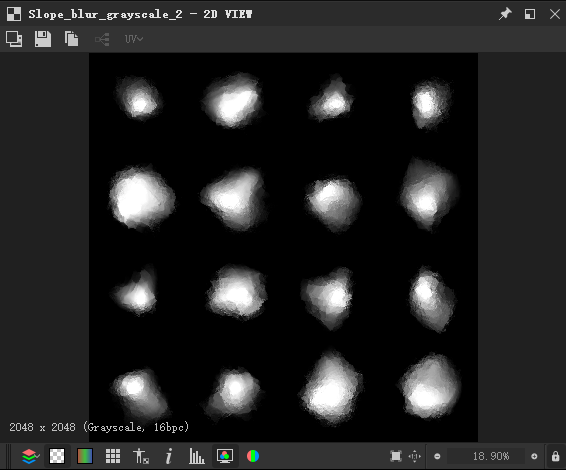Click the slope blur texture preview image
This screenshot has height=470, width=566.
point(283,247)
